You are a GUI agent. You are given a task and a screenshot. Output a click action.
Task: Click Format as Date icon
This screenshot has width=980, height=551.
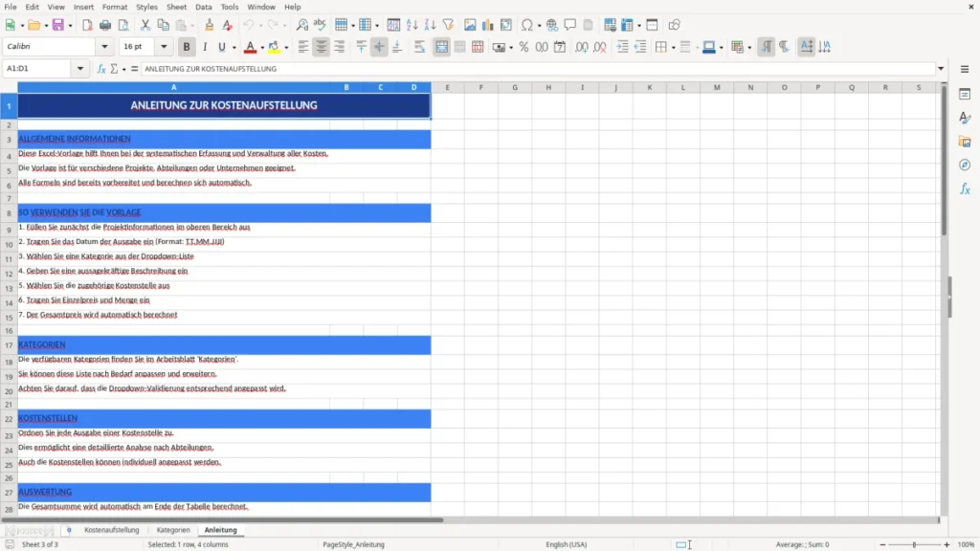[560, 47]
